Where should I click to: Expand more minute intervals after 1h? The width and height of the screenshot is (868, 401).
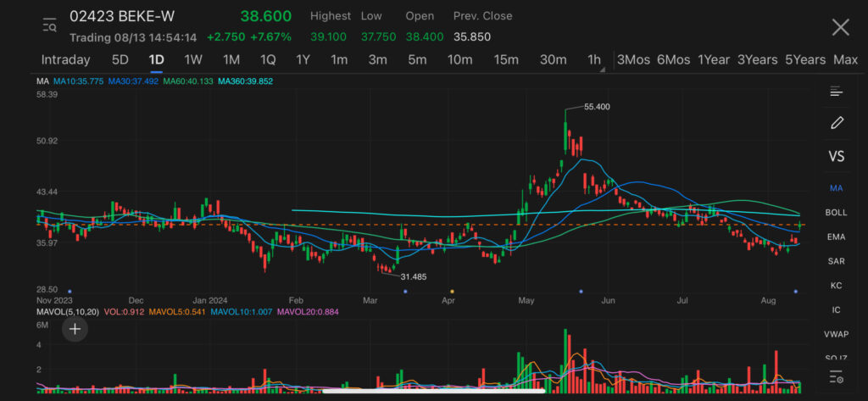click(603, 70)
